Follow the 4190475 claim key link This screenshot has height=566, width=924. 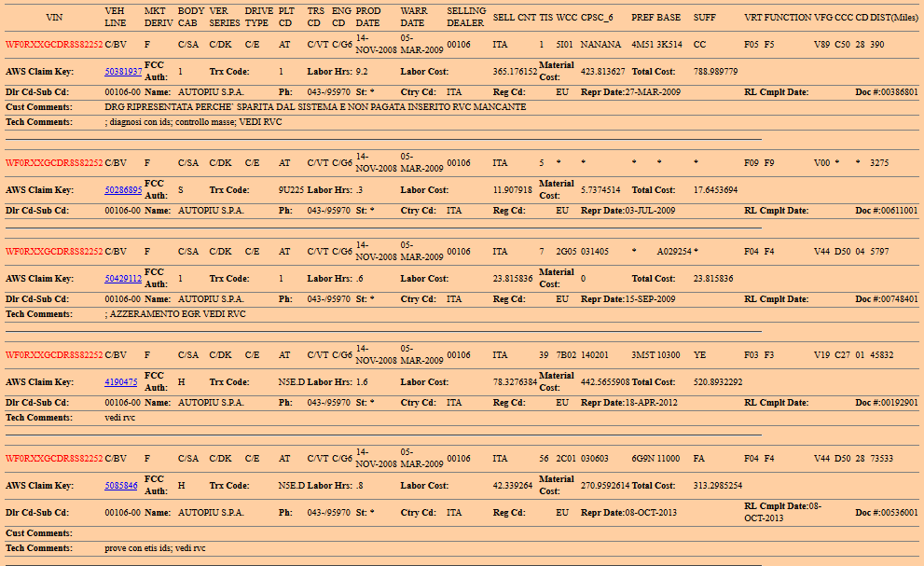(121, 382)
